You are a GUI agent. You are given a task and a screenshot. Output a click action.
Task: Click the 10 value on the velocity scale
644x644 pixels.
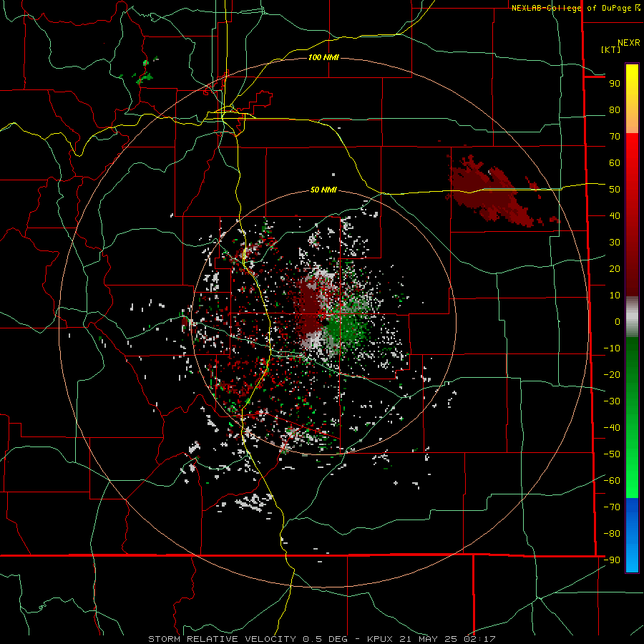(x=615, y=296)
